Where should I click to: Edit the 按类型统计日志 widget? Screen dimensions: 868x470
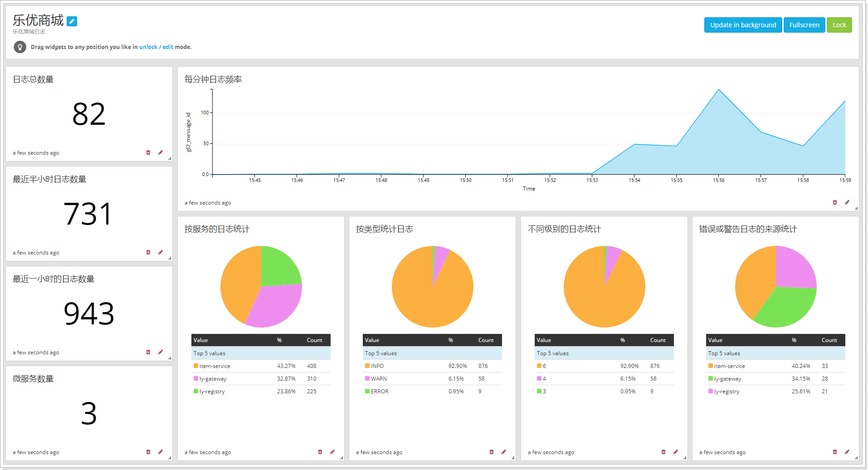click(504, 452)
